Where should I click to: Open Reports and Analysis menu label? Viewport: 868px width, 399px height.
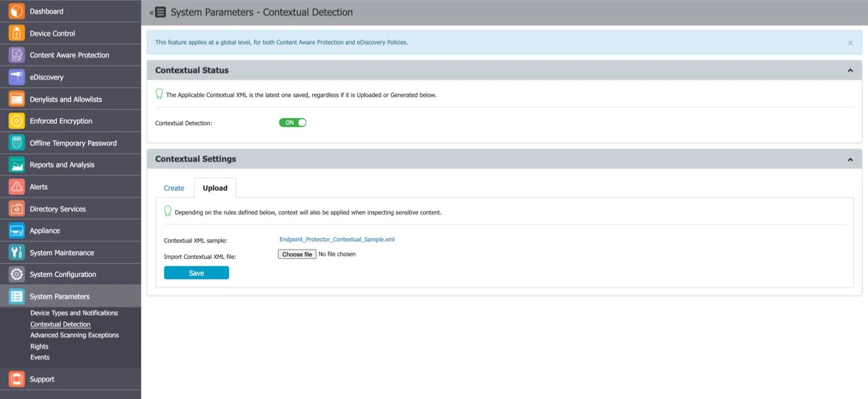tap(62, 165)
